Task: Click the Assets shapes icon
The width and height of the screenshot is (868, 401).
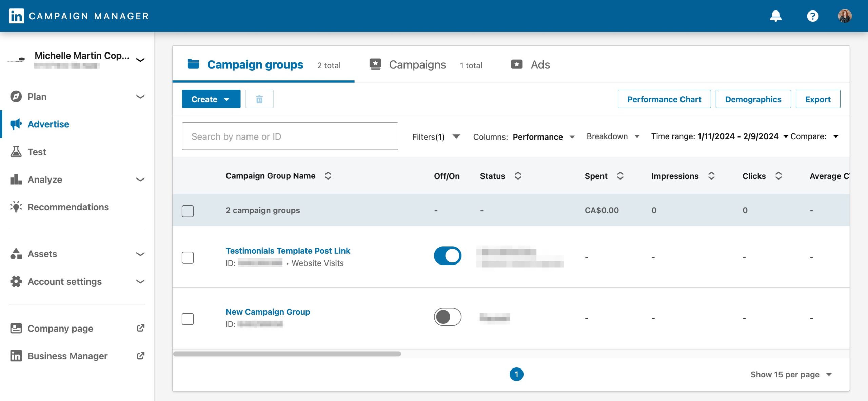Action: click(x=16, y=254)
